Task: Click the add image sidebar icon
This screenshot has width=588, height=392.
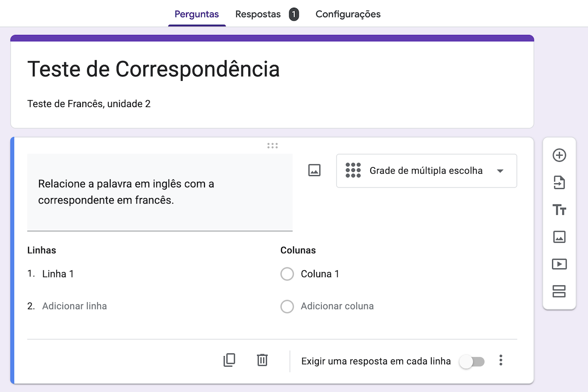Action: click(x=559, y=237)
